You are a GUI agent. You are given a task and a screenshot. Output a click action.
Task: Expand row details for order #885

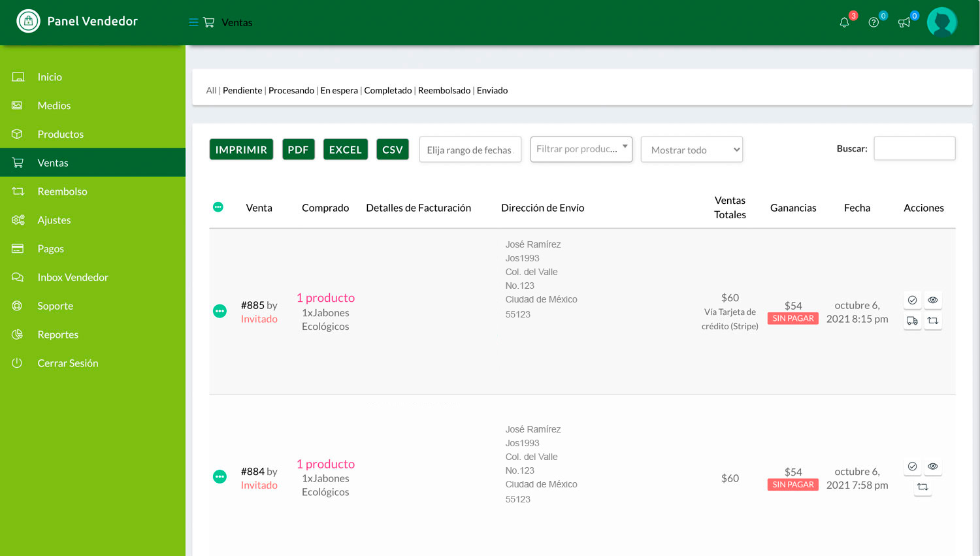[220, 311]
